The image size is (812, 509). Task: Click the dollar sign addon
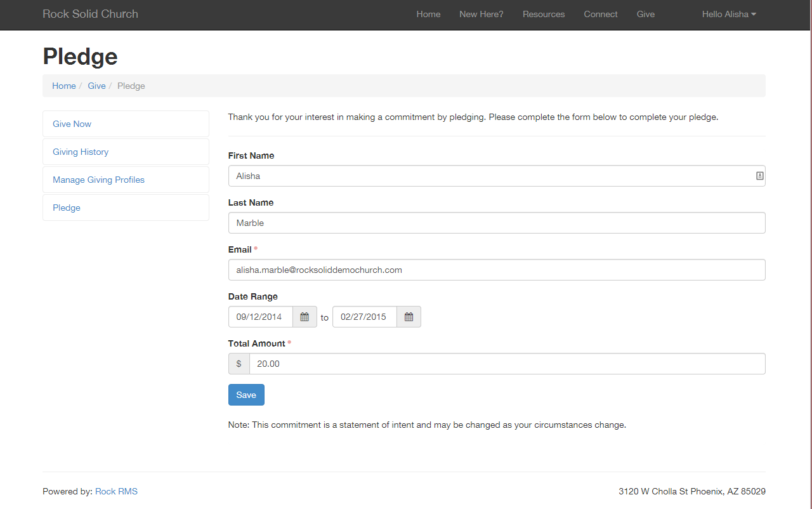(x=239, y=364)
